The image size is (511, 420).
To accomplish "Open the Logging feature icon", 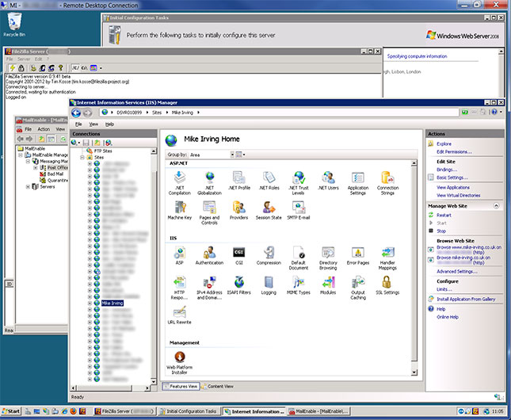I will 269,285.
